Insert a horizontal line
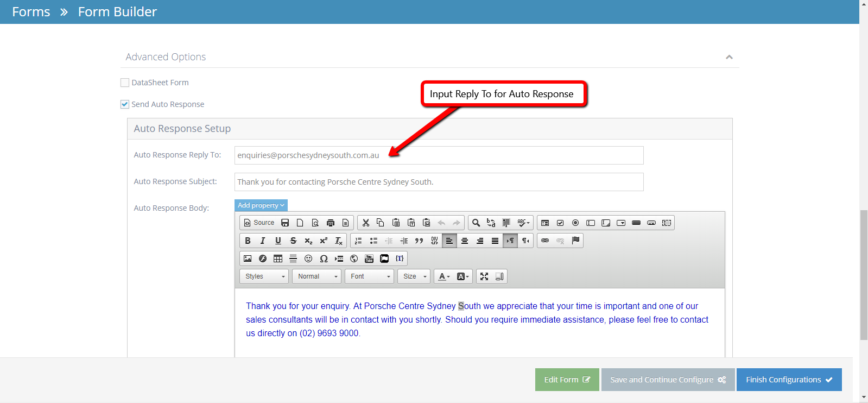 pyautogui.click(x=293, y=259)
